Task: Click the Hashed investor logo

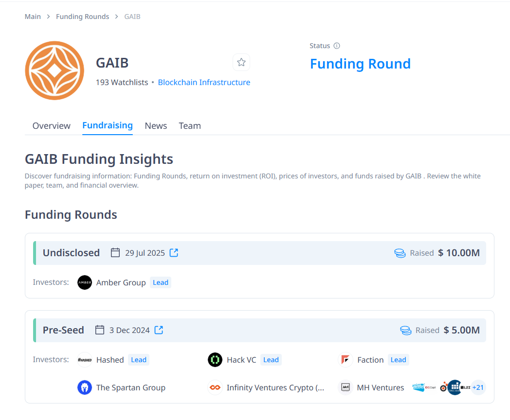Action: (x=85, y=360)
